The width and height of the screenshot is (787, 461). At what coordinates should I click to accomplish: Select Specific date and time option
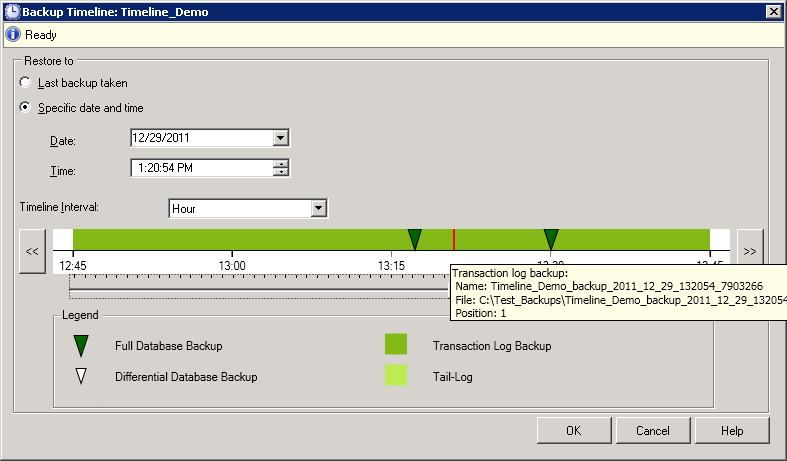[26, 107]
